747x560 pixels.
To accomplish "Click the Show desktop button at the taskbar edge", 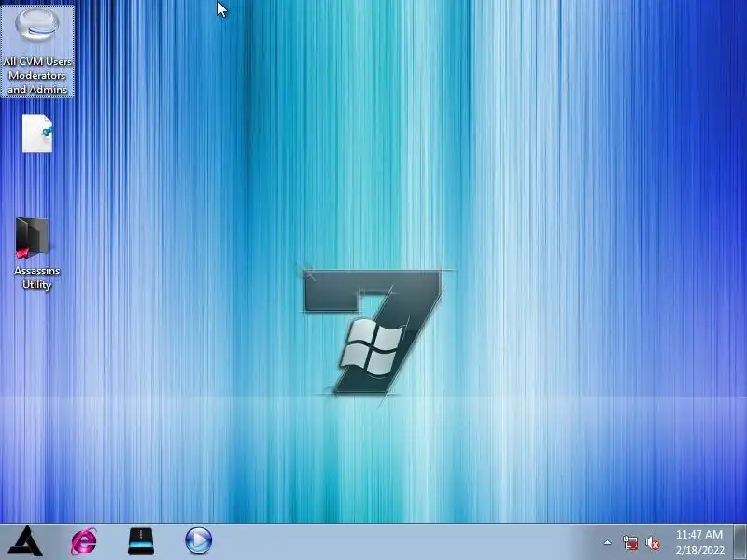I will [x=740, y=542].
